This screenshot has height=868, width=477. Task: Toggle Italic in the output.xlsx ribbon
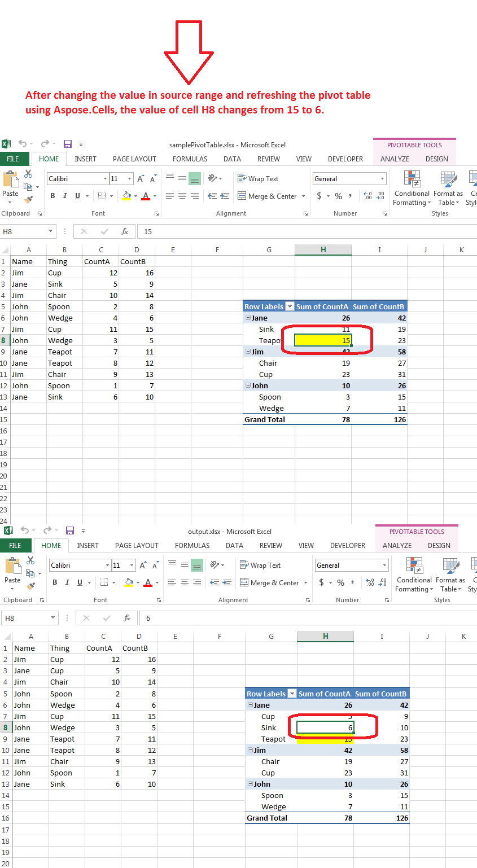tap(67, 582)
